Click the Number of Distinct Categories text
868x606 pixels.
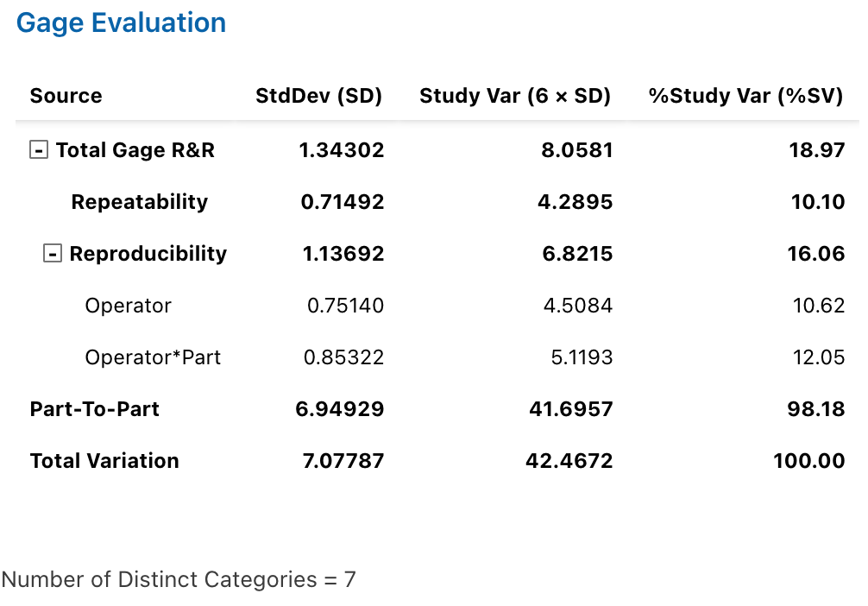[179, 579]
